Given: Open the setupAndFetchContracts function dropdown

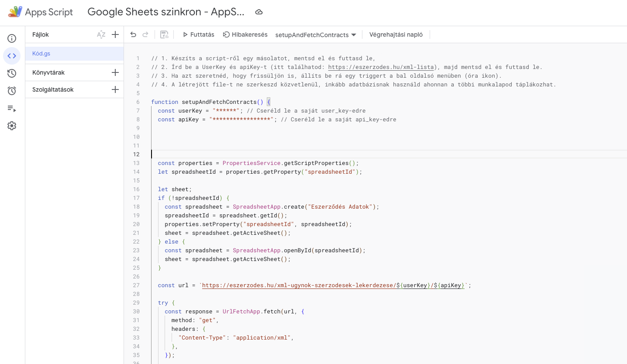Looking at the screenshot, I should click(315, 34).
